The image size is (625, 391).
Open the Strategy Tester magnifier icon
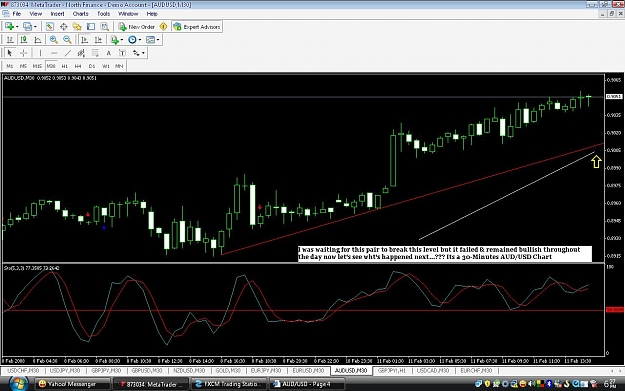tap(105, 27)
